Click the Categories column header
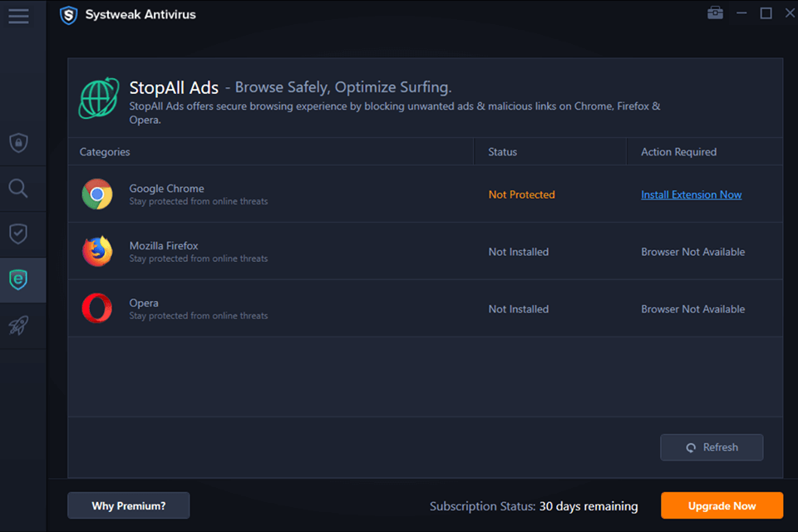This screenshot has width=798, height=532. 105,152
